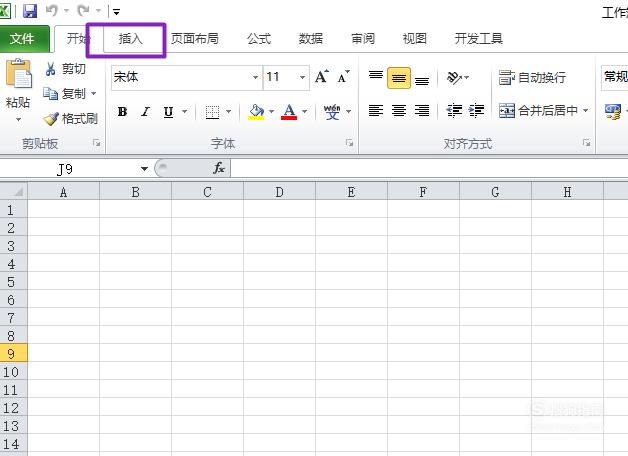Expand the fill color dropdown arrow
628x456 pixels.
pyautogui.click(x=271, y=111)
